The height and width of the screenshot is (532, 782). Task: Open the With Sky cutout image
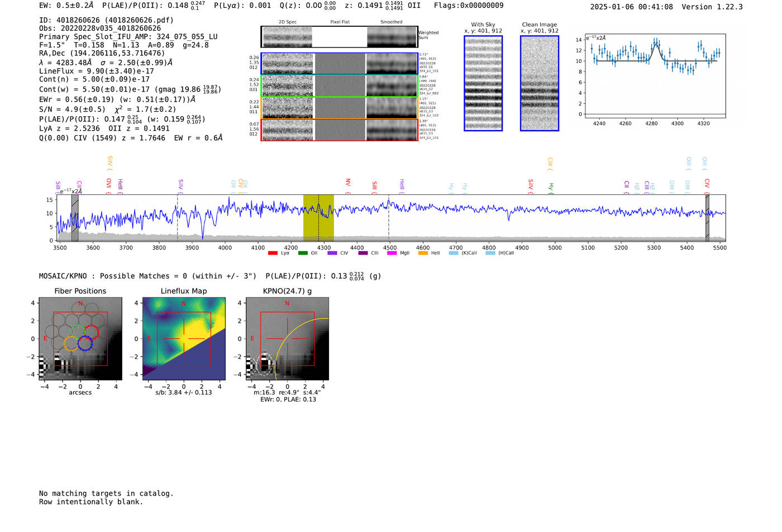click(483, 83)
